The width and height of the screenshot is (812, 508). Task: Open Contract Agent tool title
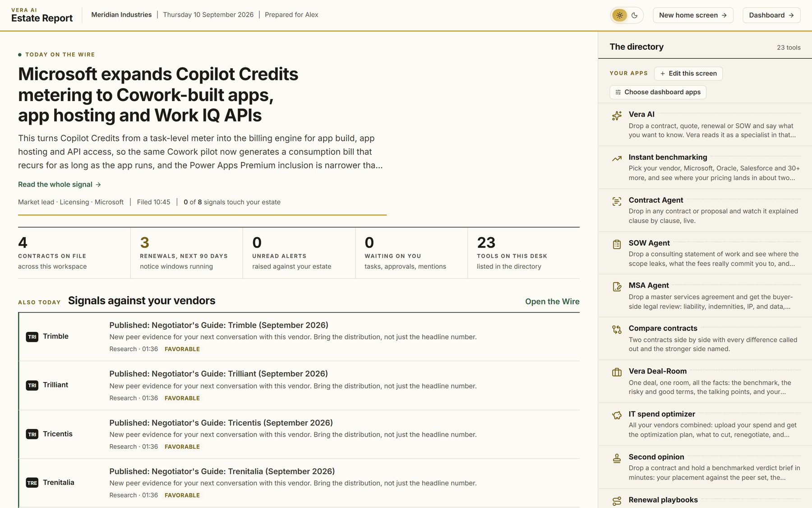656,200
